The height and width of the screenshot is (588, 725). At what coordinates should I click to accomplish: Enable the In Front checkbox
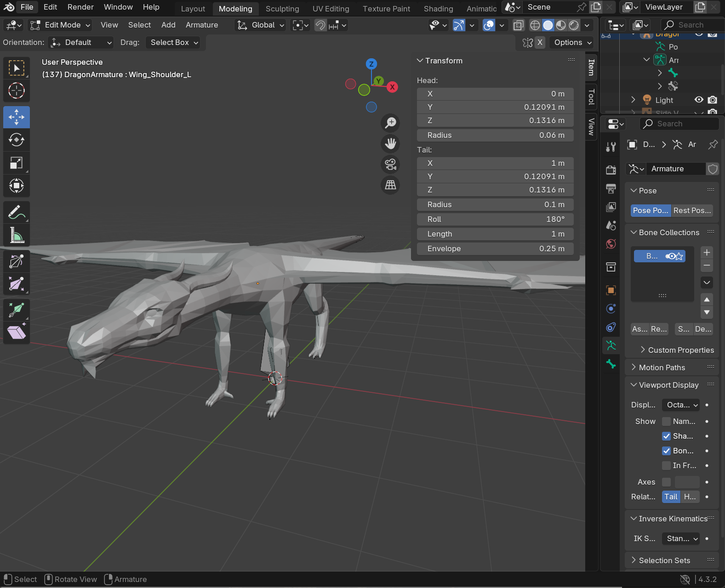pyautogui.click(x=666, y=465)
